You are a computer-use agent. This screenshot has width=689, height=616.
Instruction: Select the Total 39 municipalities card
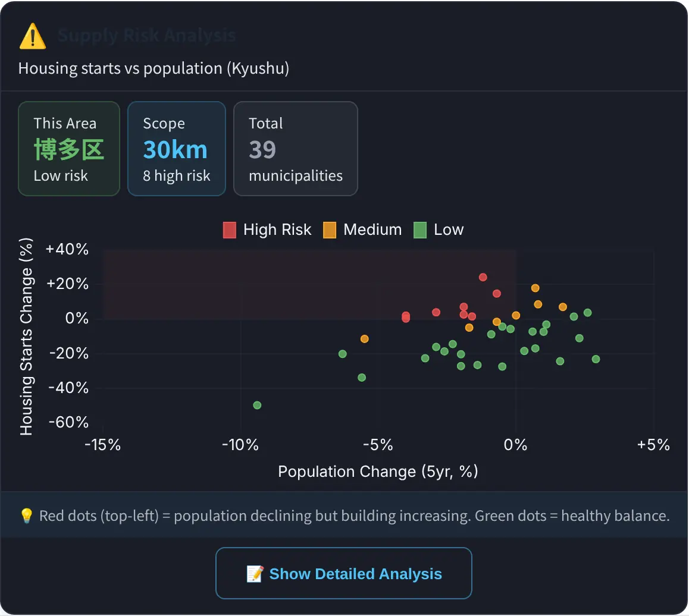(295, 149)
